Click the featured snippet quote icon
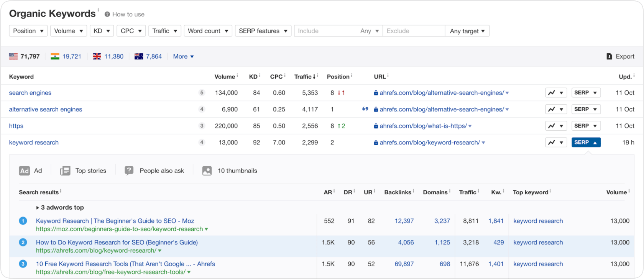 coord(365,109)
